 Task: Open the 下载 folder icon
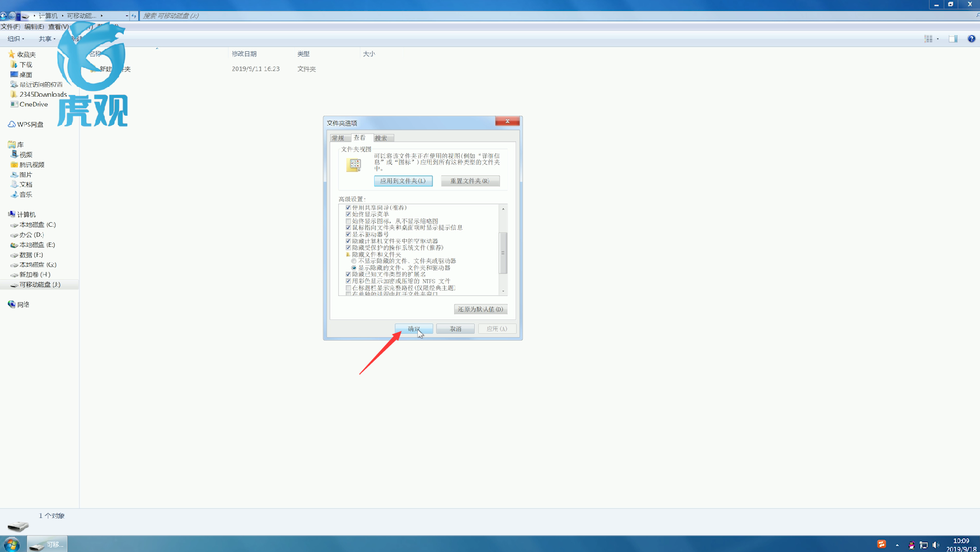coord(14,64)
